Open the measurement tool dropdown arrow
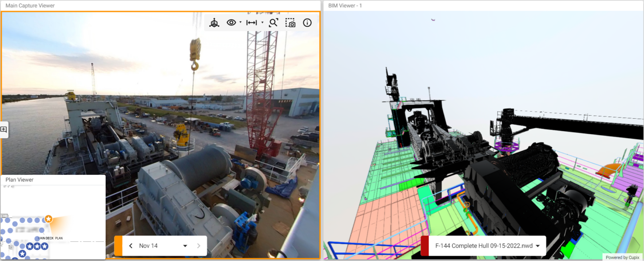 [262, 23]
